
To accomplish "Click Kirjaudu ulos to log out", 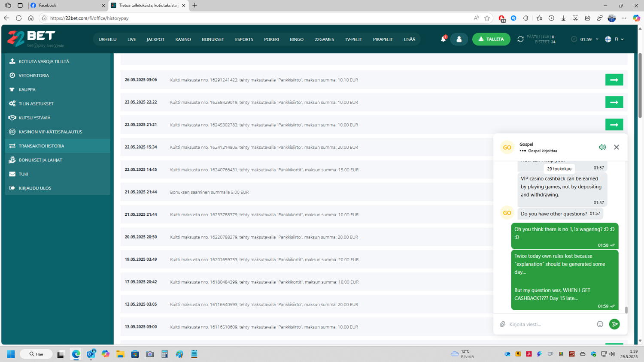I will (35, 188).
